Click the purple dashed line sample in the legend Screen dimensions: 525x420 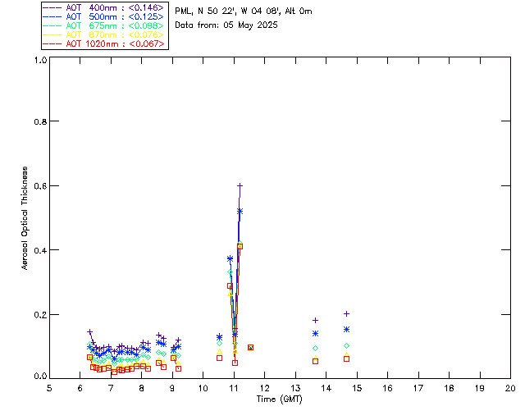click(52, 7)
